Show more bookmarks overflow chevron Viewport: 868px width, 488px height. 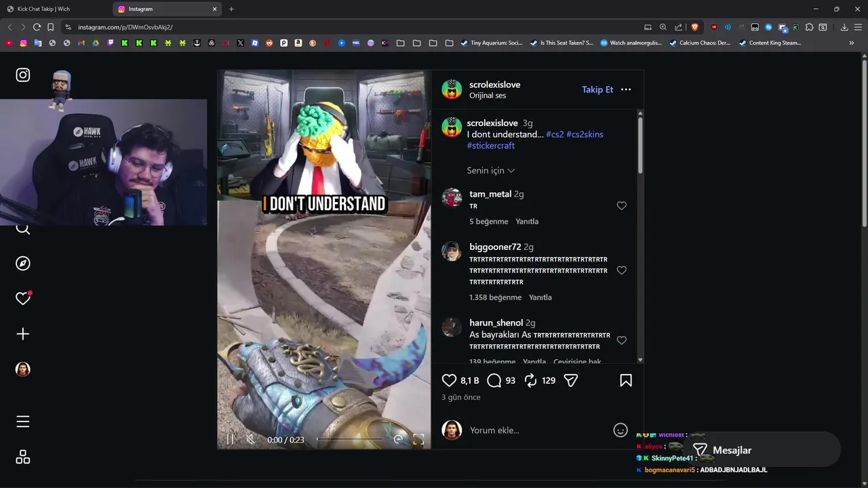click(x=852, y=43)
